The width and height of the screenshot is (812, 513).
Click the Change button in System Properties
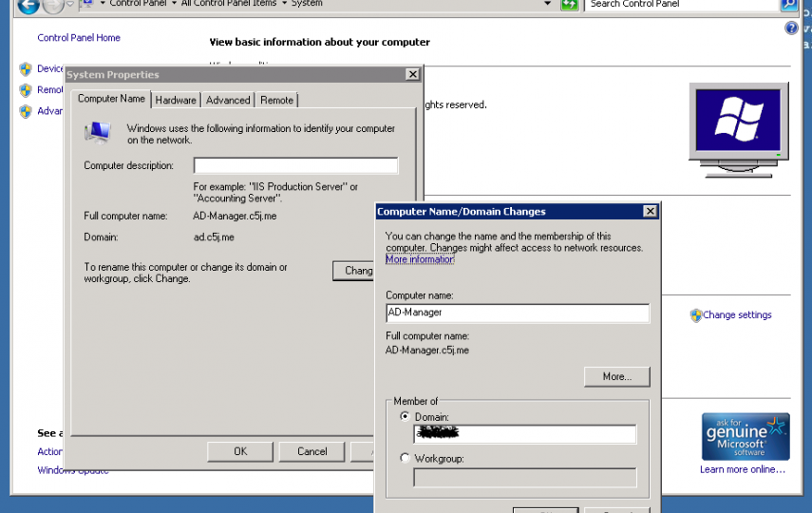click(353, 271)
